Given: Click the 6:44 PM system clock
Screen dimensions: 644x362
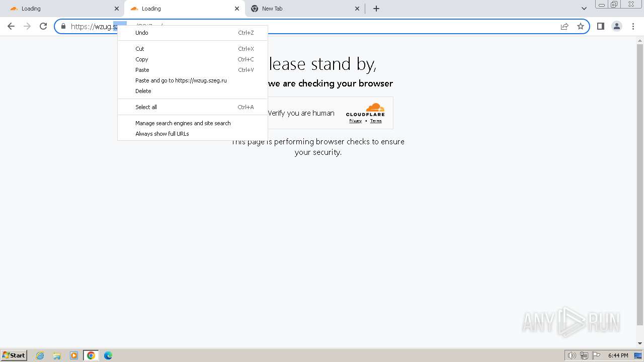Looking at the screenshot, I should 618,355.
